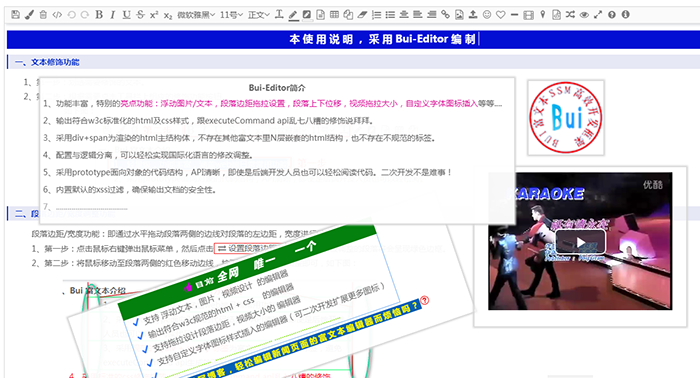Click heading 一、文本修饰功能
Screen dimensions: 700x378
point(47,62)
